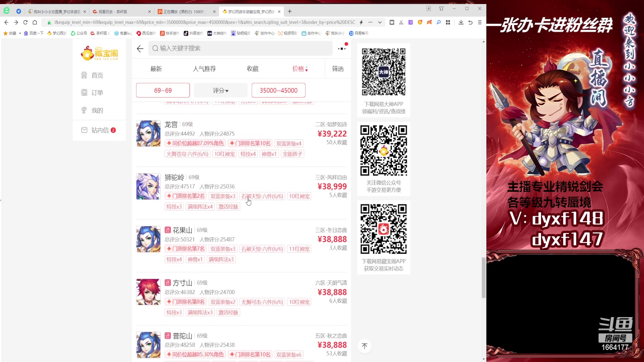The height and width of the screenshot is (362, 644).
Task: Click the 还 badge on 普陀山
Action: pos(168,336)
